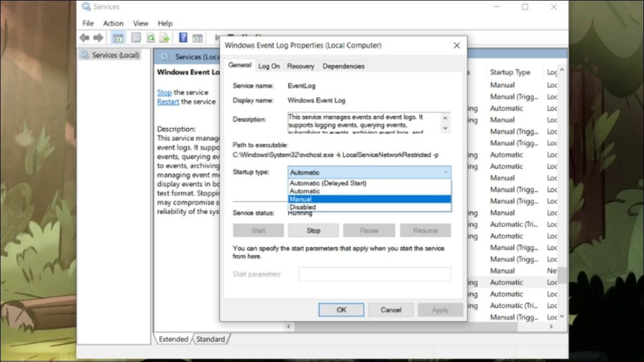Refresh the services list via toolbar icon
This screenshot has width=644, height=362.
(151, 38)
